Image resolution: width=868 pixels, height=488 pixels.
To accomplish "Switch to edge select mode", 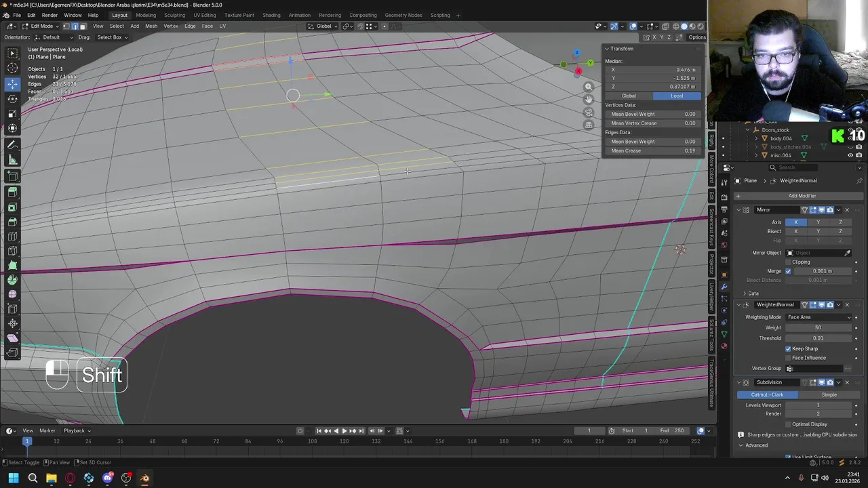I will click(x=74, y=26).
